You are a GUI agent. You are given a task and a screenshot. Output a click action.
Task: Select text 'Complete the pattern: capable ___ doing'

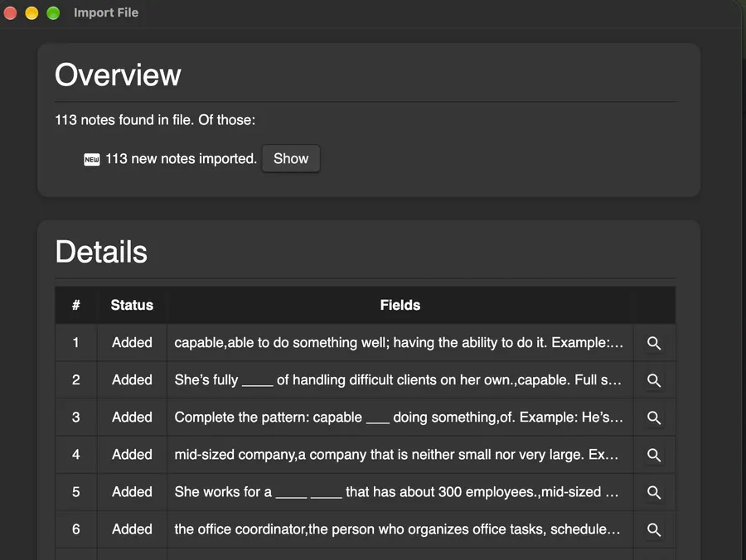pyautogui.click(x=302, y=418)
